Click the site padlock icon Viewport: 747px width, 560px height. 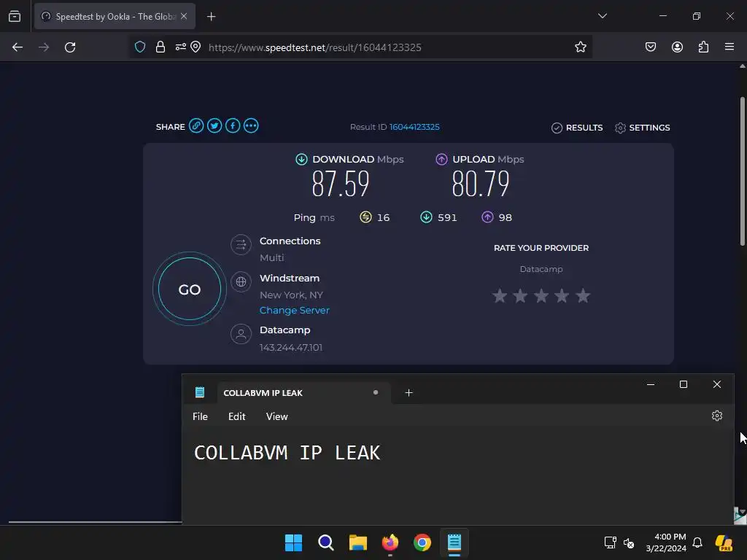(x=160, y=47)
